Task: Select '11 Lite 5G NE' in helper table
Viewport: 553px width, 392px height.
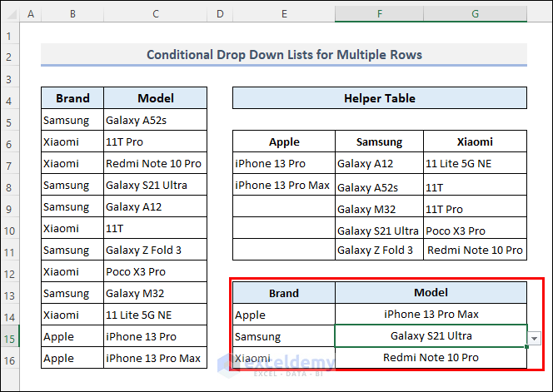Action: 475,163
